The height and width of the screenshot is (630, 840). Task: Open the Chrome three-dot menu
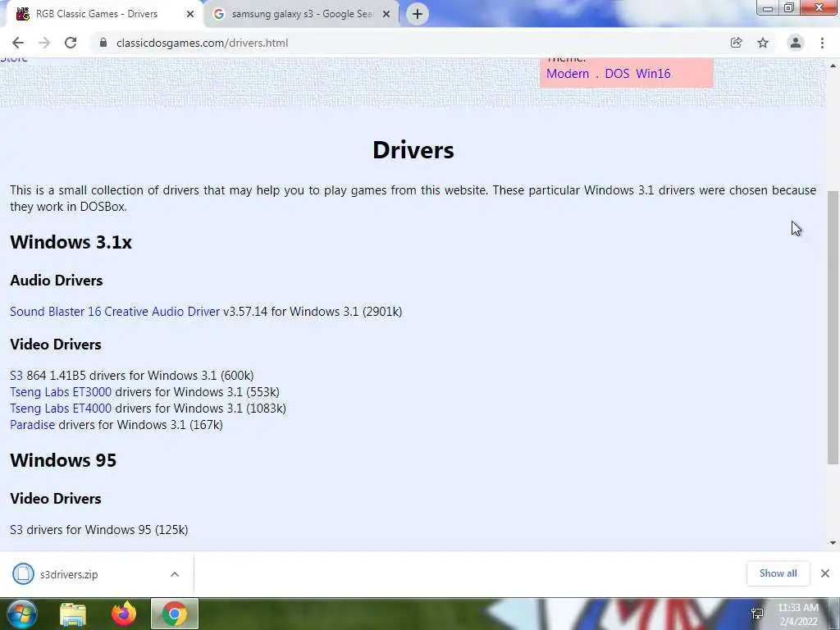[x=822, y=43]
